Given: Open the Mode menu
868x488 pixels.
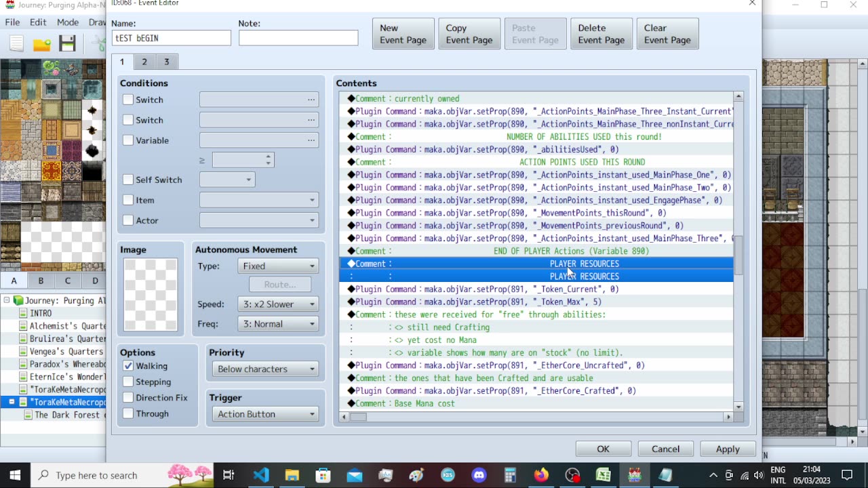Looking at the screenshot, I should [68, 22].
